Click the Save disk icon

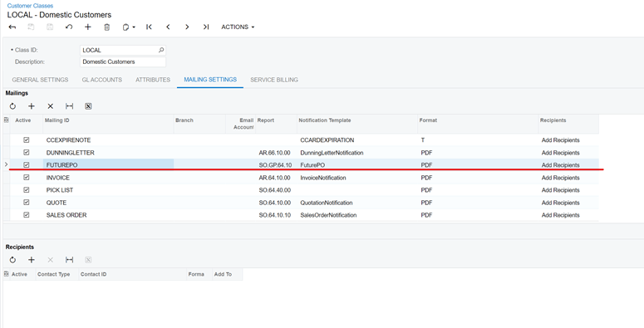point(50,27)
